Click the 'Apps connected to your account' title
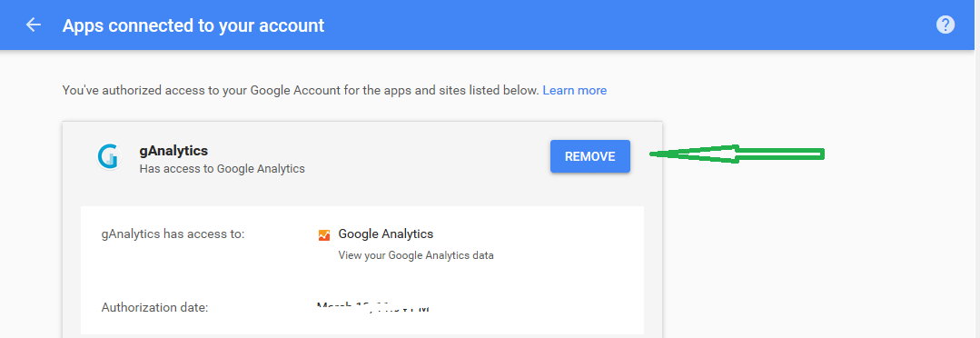The image size is (980, 338). tap(193, 25)
